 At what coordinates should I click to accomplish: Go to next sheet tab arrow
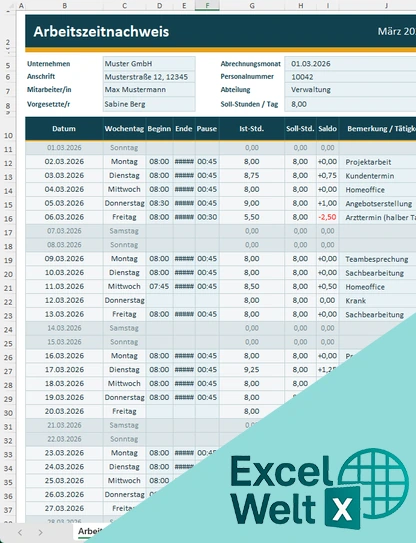point(40,532)
